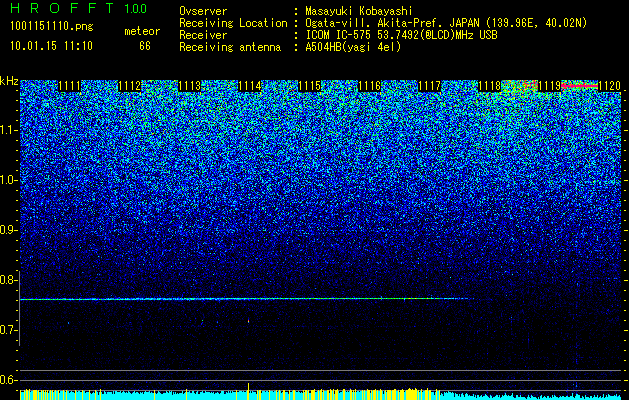Click the kHz axis unit label
The width and height of the screenshot is (629, 400).
pyautogui.click(x=9, y=81)
